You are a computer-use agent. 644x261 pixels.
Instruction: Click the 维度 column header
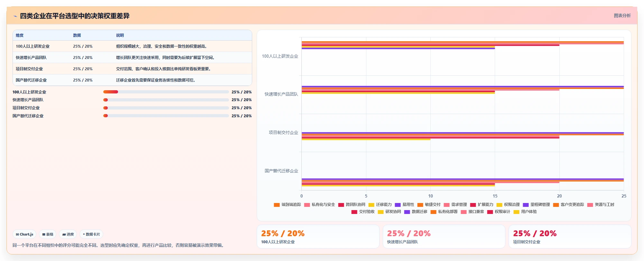[20, 35]
